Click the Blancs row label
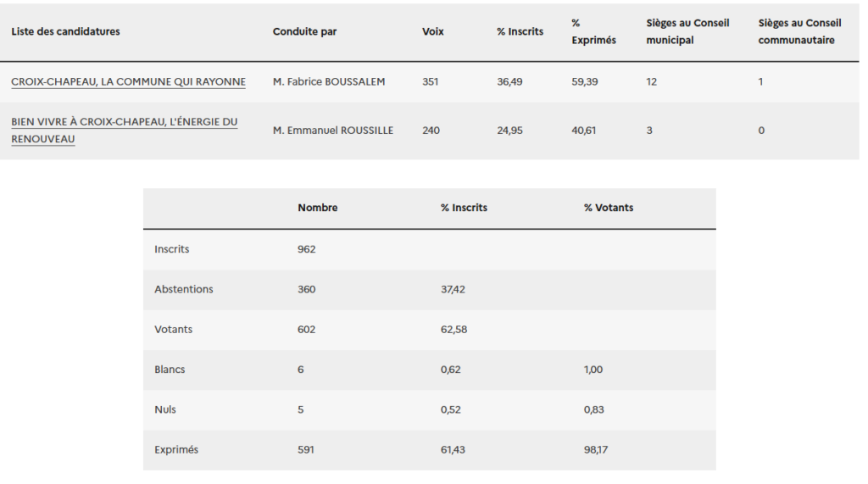This screenshot has height=484, width=868. click(170, 370)
